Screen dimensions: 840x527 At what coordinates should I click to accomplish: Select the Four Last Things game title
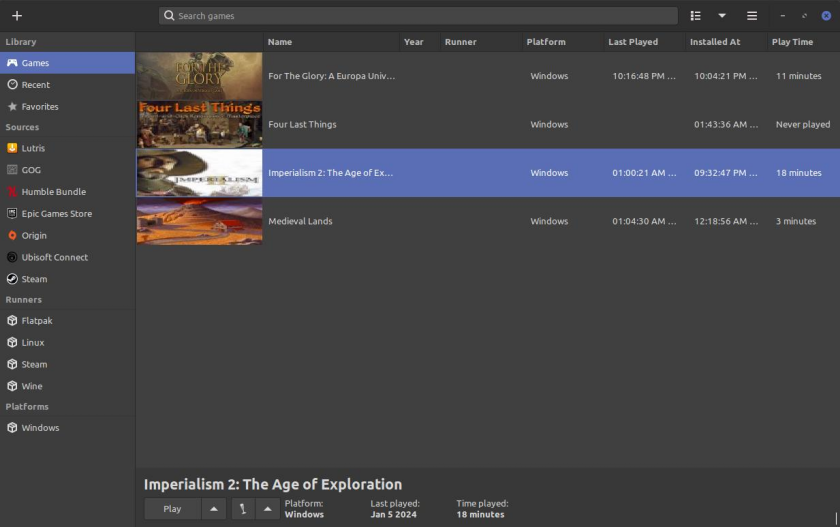[x=302, y=124]
